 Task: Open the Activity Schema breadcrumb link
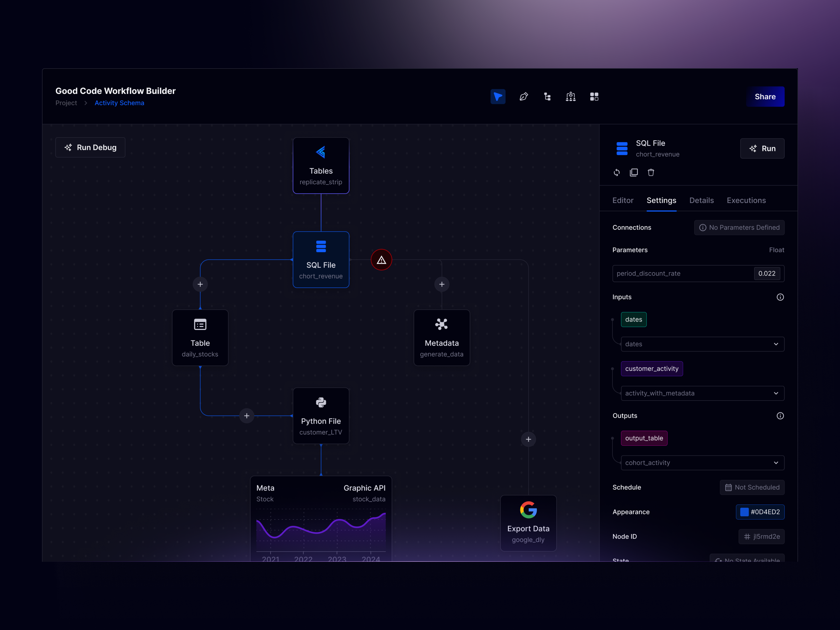(119, 103)
